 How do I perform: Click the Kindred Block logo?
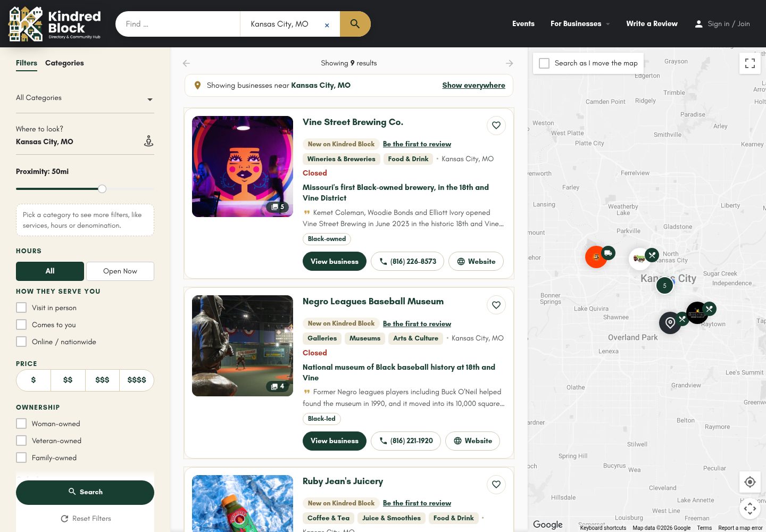[55, 24]
